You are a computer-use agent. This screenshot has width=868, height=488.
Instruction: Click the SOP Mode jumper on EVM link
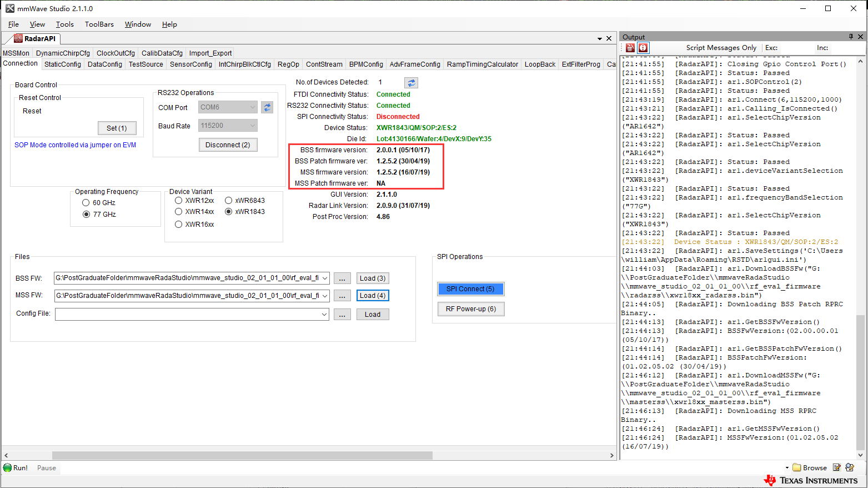75,145
